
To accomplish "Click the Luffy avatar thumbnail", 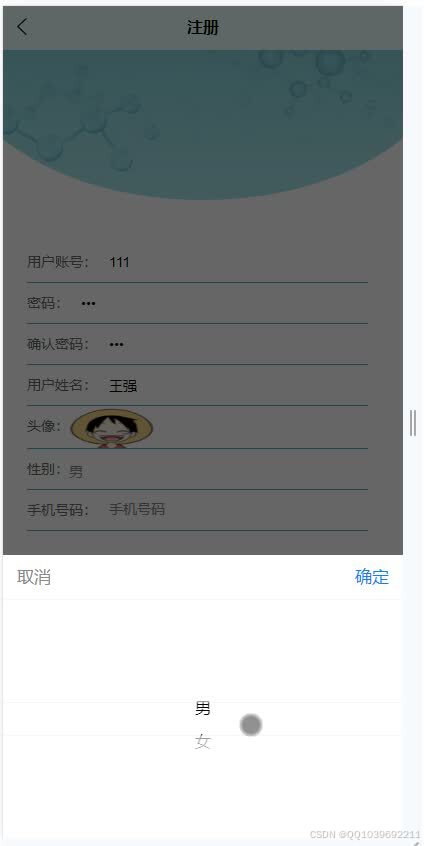I will [x=112, y=428].
